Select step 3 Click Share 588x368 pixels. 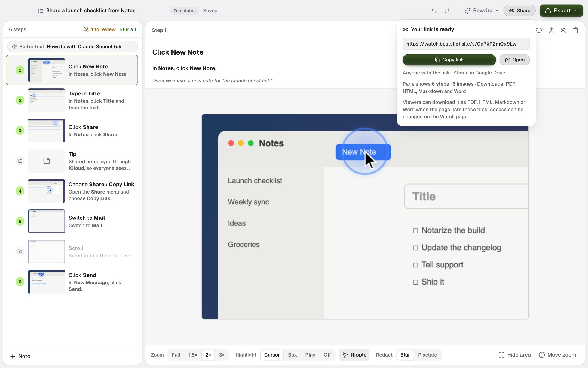pyautogui.click(x=72, y=130)
